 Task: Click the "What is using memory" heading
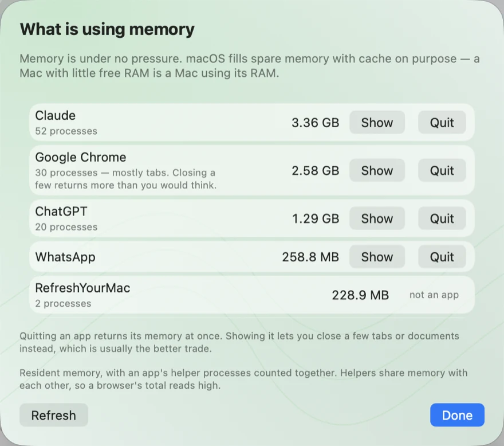tap(107, 29)
